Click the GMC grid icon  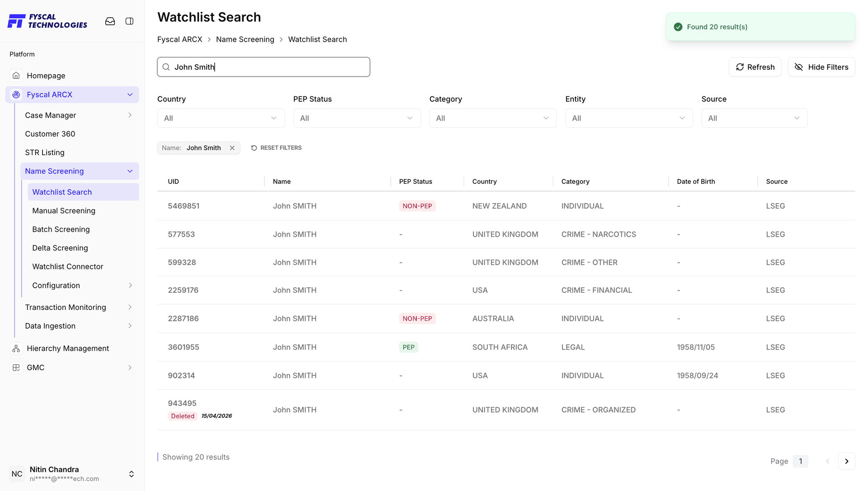[16, 367]
